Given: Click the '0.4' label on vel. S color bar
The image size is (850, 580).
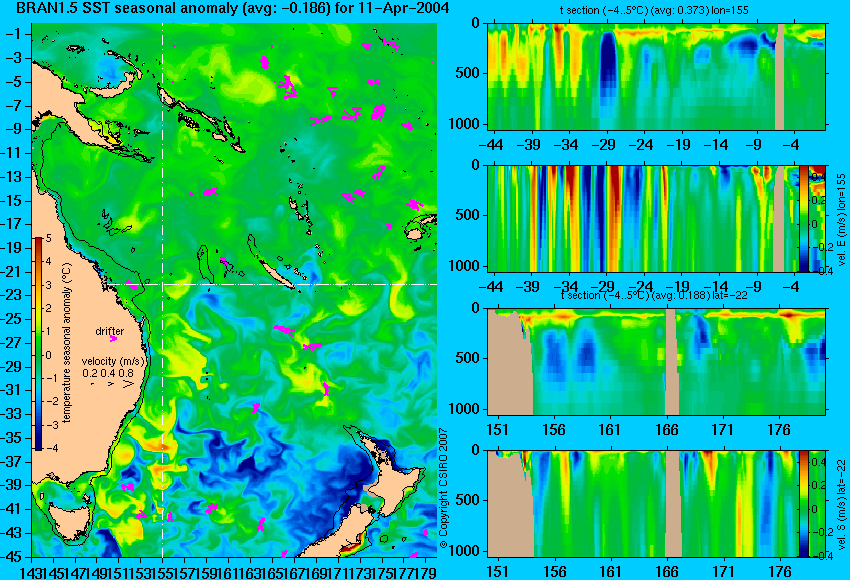Looking at the screenshot, I should (x=817, y=462).
